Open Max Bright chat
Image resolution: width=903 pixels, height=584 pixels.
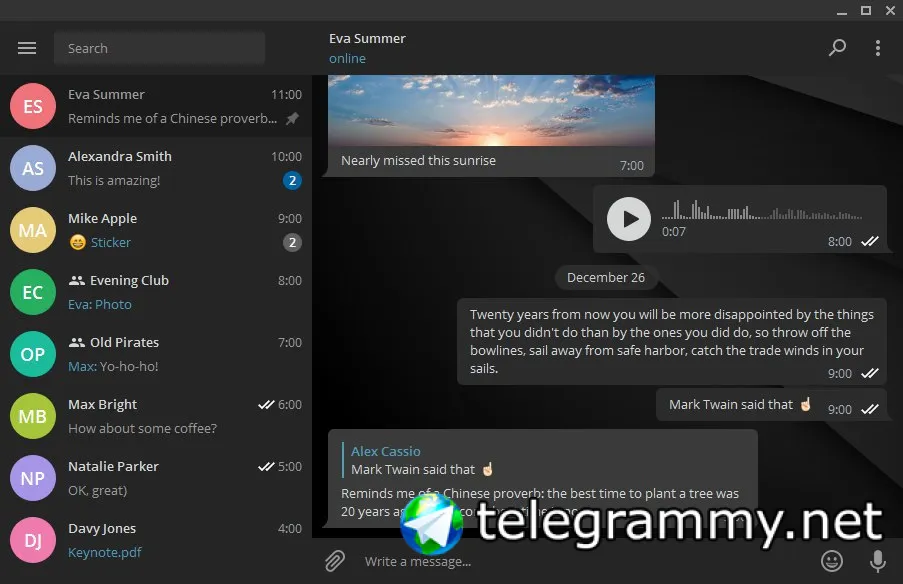[156, 416]
